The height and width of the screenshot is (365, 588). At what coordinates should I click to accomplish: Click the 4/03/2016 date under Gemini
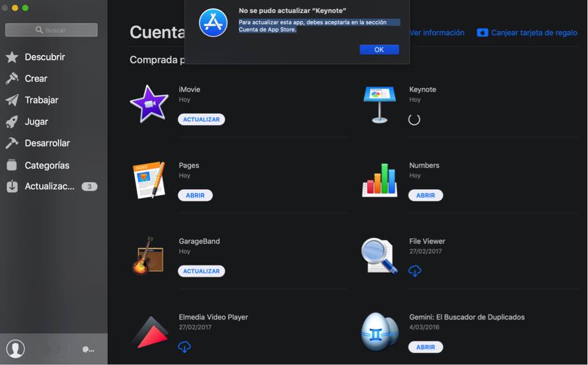click(x=424, y=327)
